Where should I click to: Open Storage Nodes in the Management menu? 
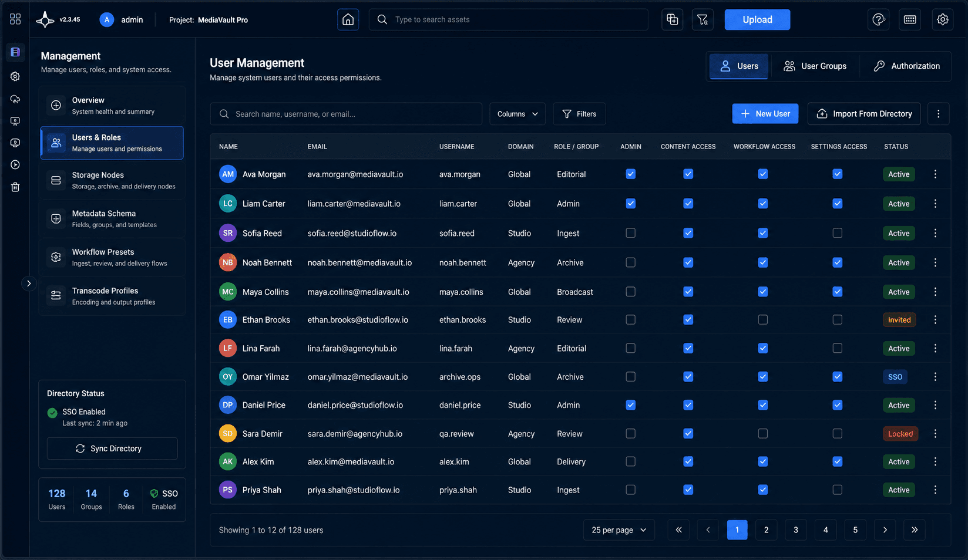[112, 180]
